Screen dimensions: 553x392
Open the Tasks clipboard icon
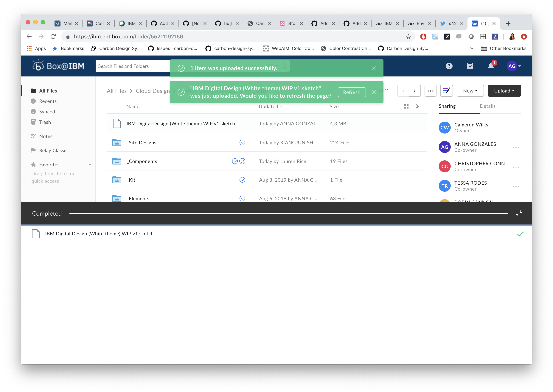[470, 66]
